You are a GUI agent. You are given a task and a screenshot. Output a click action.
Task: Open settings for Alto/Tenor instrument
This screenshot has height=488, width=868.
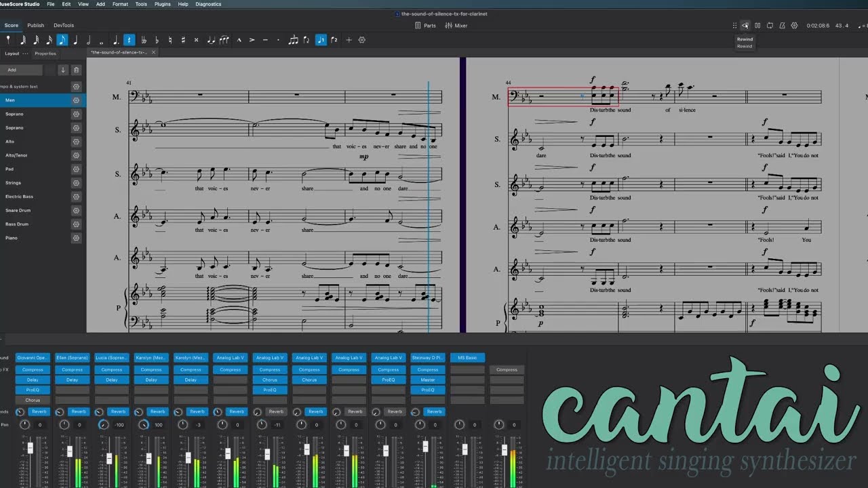click(x=76, y=155)
